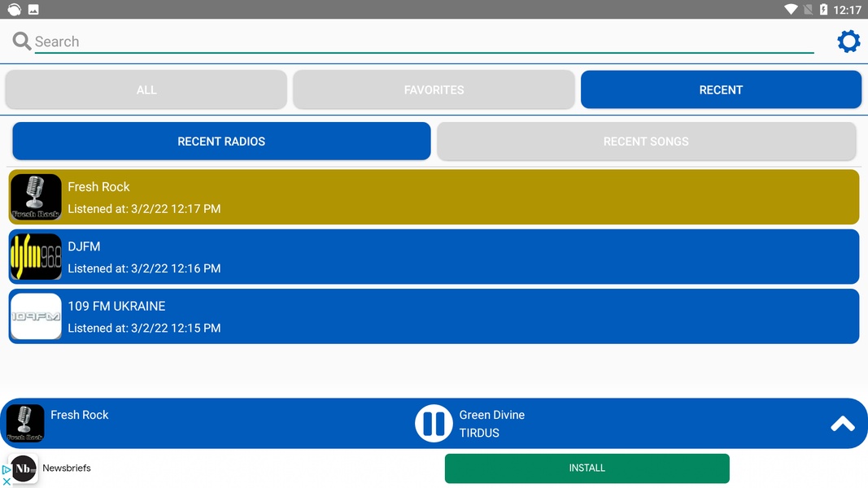This screenshot has height=488, width=868.
Task: Tap the DJFM station name
Action: pos(84,246)
